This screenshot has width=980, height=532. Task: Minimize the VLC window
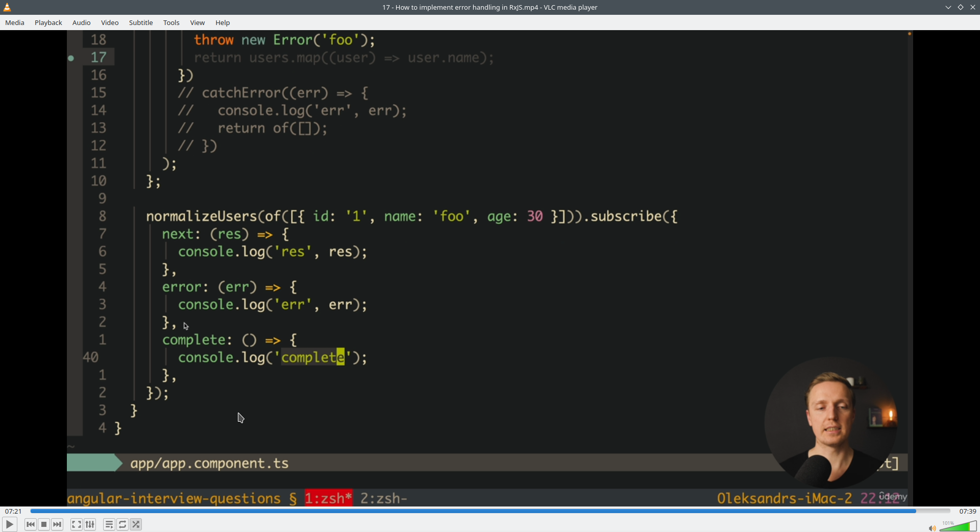pos(948,7)
